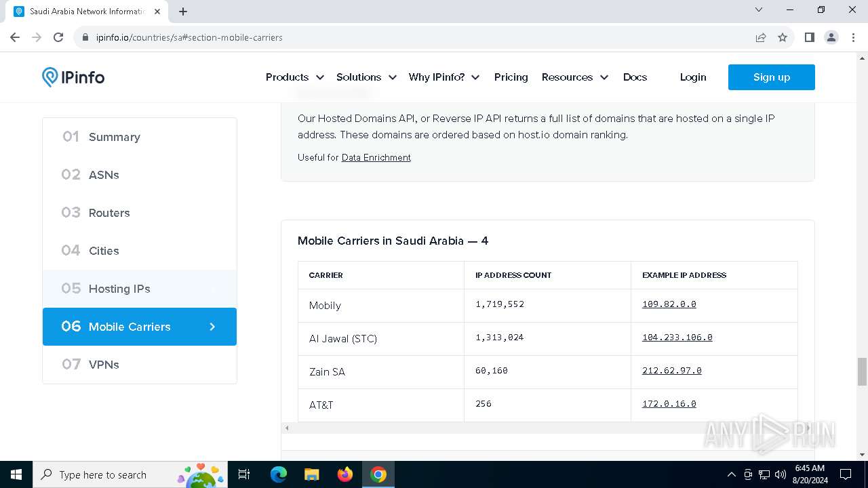Jump to the 03 Routers section

tap(140, 213)
